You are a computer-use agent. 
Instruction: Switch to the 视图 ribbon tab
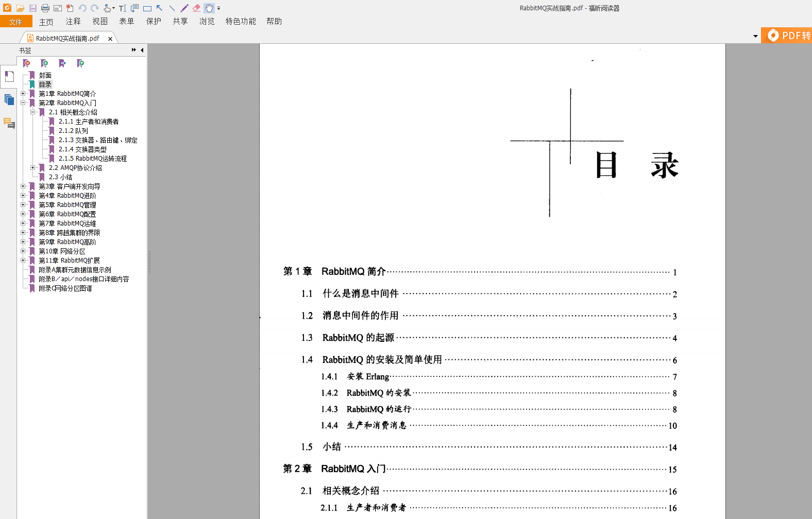pyautogui.click(x=100, y=22)
